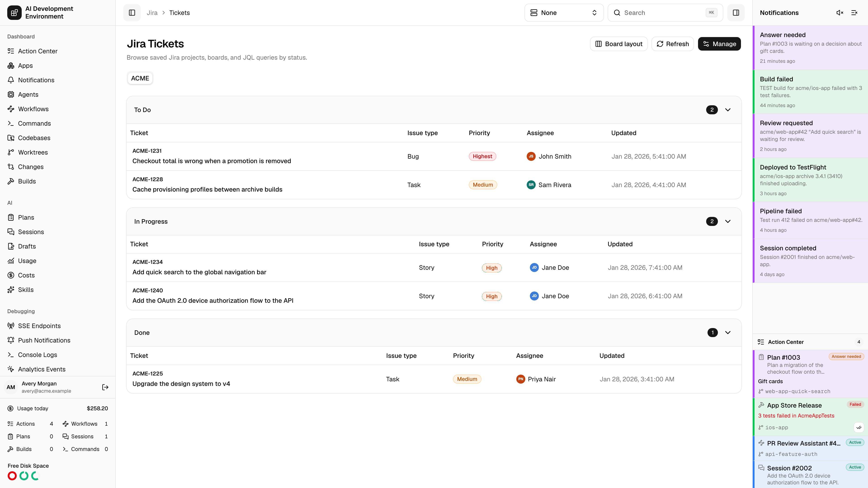868x488 pixels.
Task: Open ticket ACME-1231 checkout total bug
Action: [434, 156]
